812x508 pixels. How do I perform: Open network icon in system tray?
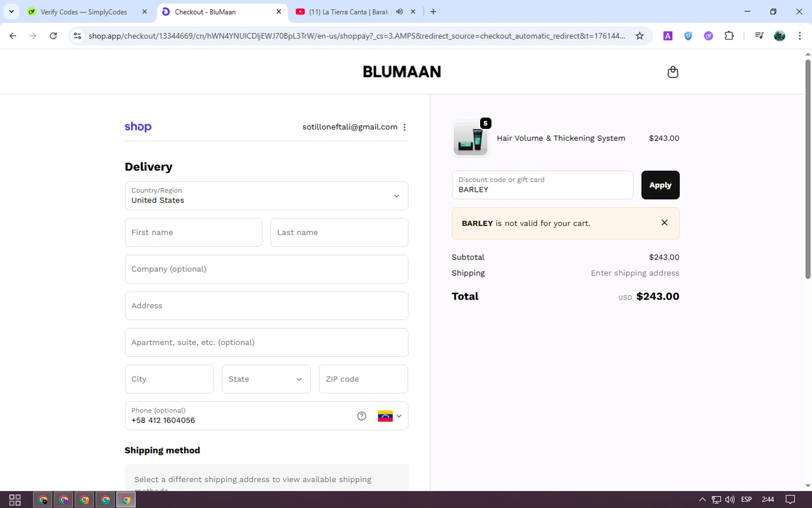pos(716,499)
